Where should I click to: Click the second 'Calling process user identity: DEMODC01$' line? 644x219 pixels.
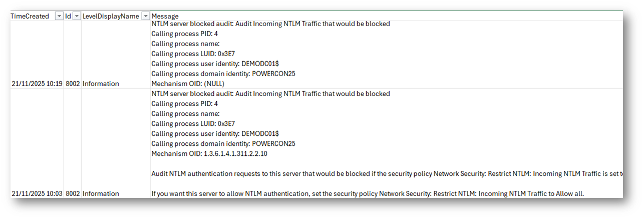coord(215,133)
